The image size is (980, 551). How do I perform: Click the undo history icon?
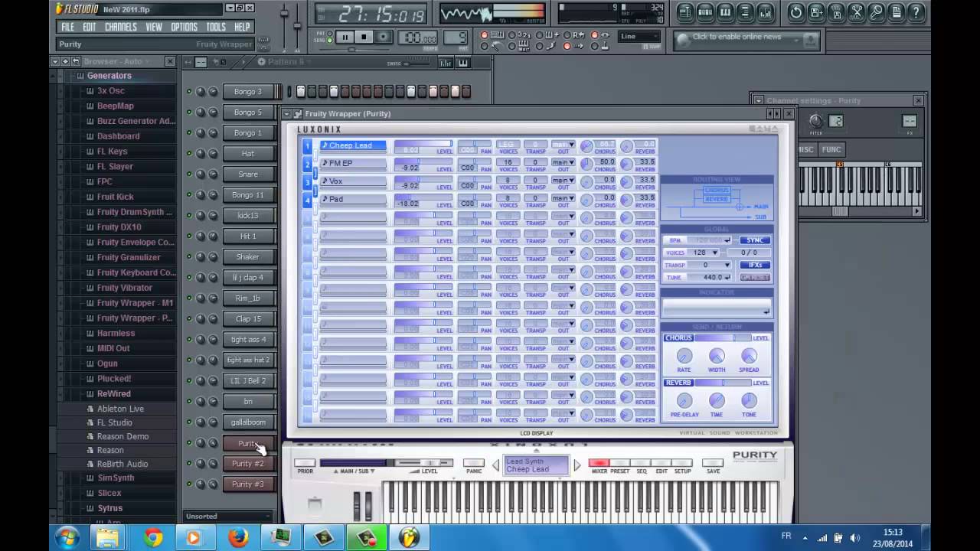[797, 12]
